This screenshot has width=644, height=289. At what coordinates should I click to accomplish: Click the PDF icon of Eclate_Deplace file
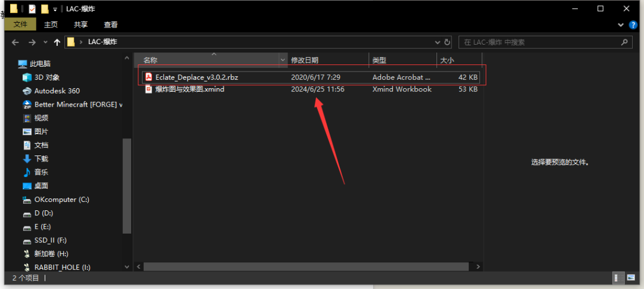coord(148,77)
